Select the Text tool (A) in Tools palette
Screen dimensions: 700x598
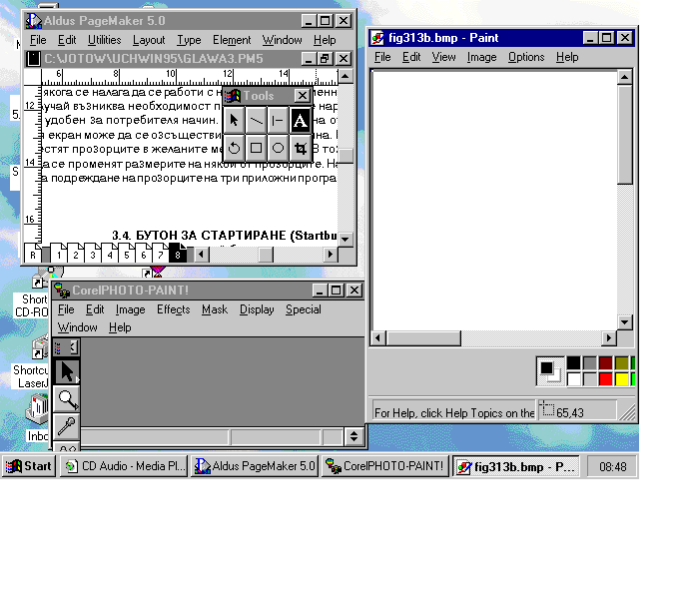pos(300,120)
